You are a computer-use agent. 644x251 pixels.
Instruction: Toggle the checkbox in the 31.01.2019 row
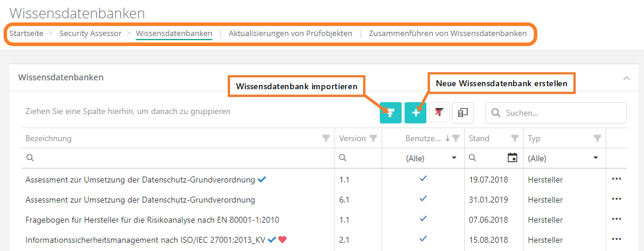(423, 199)
